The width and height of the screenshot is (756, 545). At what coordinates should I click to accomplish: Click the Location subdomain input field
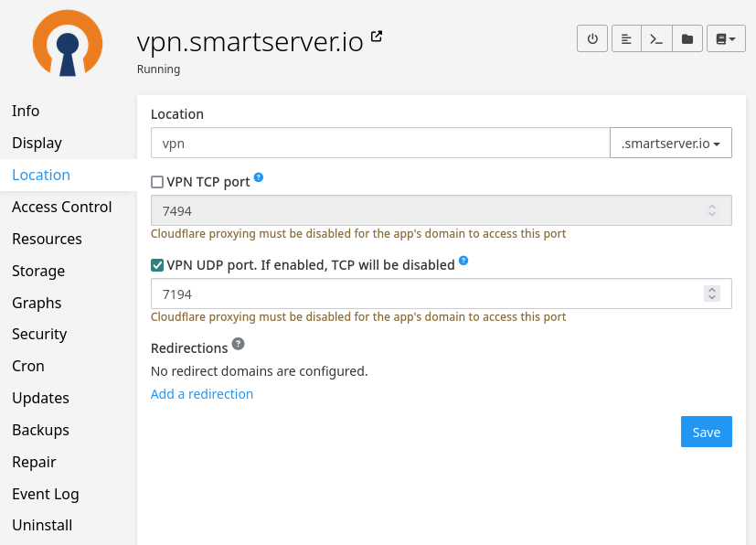pos(379,144)
